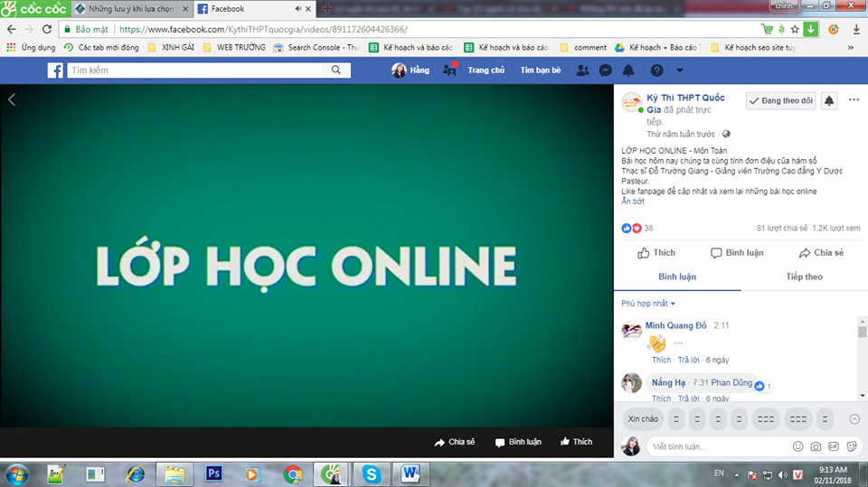Screen dimensions: 868x487
Task: Open the reactions count 38
Action: (x=648, y=228)
